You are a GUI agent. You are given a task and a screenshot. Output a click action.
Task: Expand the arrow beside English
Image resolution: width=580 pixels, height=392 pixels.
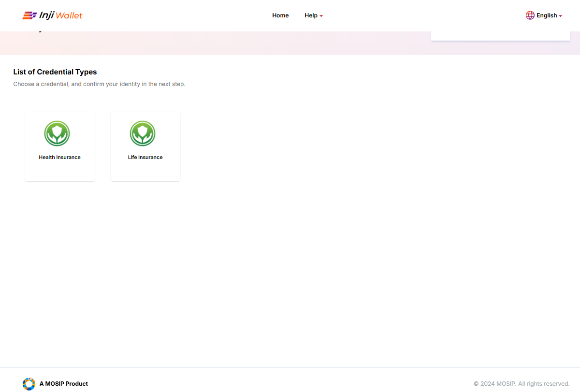pos(561,16)
